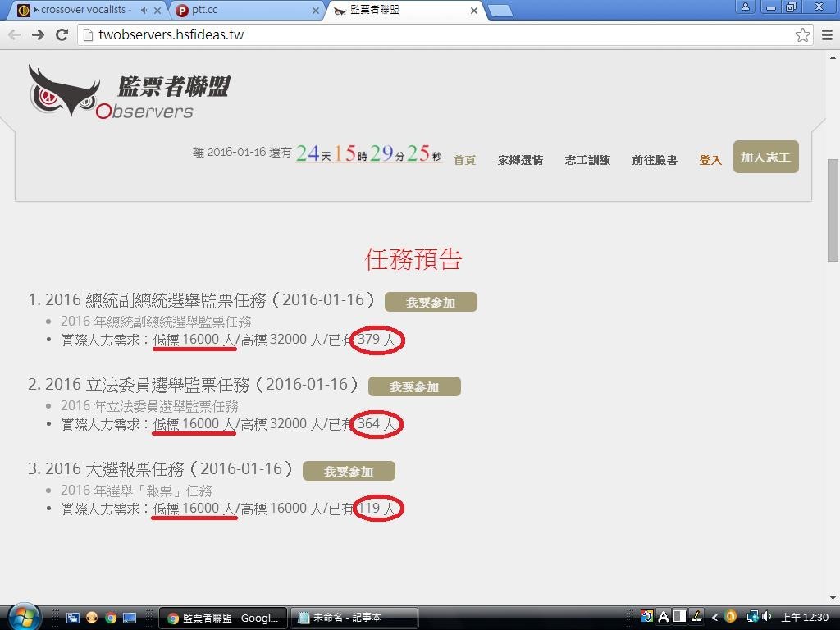Show hidden tray icons with the arrow

tap(714, 617)
